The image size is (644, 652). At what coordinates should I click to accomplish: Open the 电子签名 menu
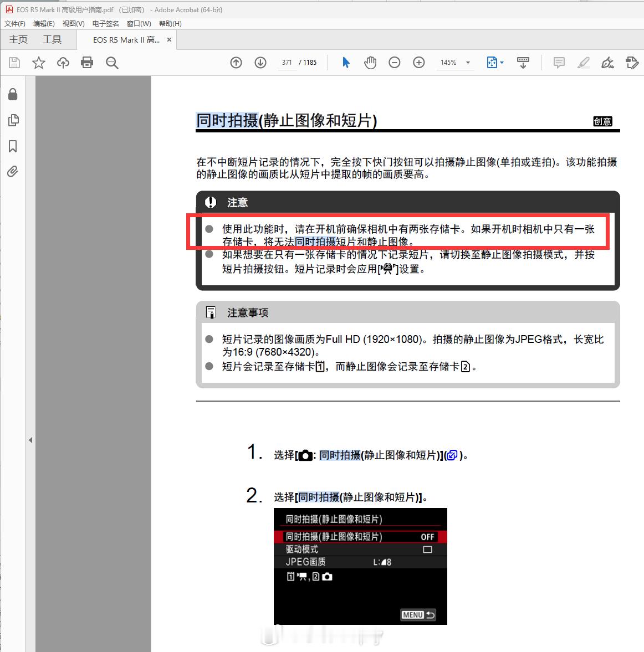coord(105,24)
